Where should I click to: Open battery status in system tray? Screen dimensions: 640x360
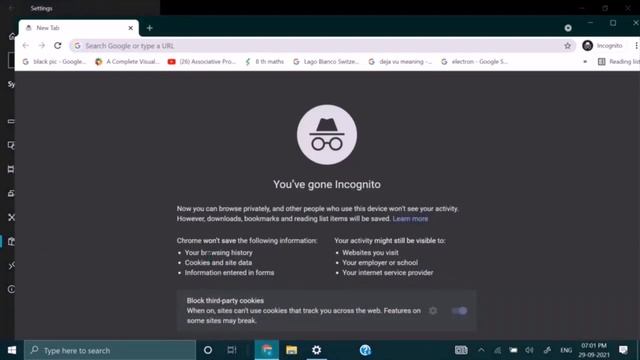point(513,350)
